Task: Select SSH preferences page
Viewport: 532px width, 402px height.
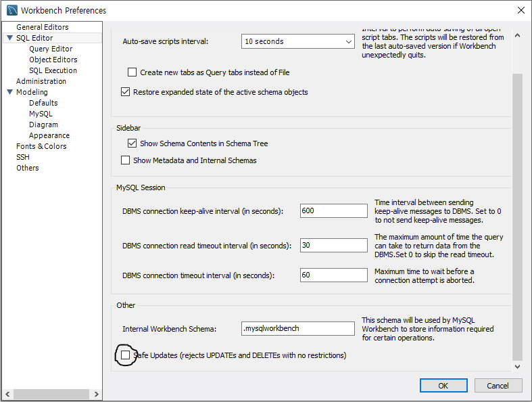Action: point(23,157)
